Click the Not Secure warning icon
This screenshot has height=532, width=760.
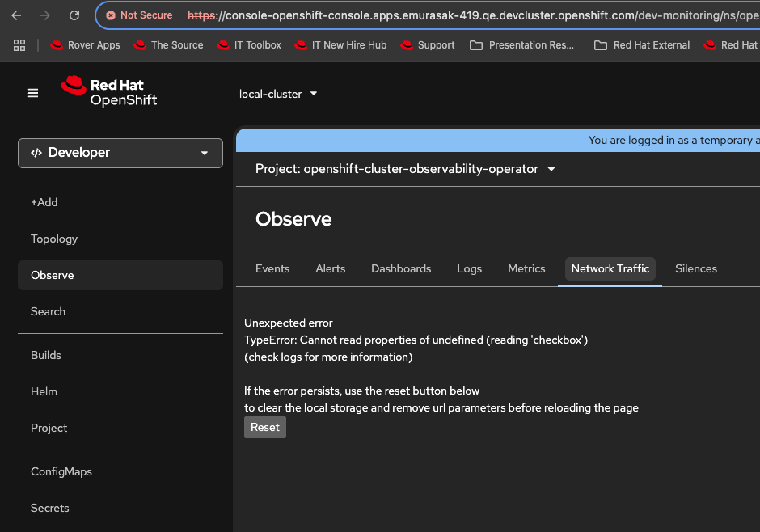[x=111, y=15]
